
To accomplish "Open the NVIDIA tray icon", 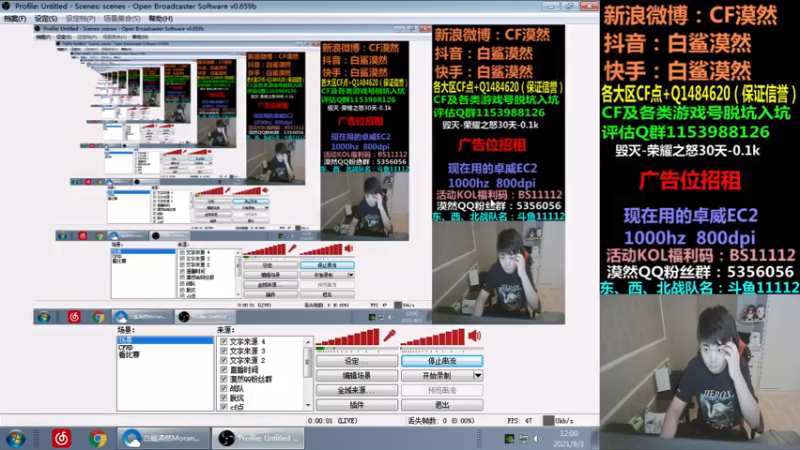I will 509,439.
